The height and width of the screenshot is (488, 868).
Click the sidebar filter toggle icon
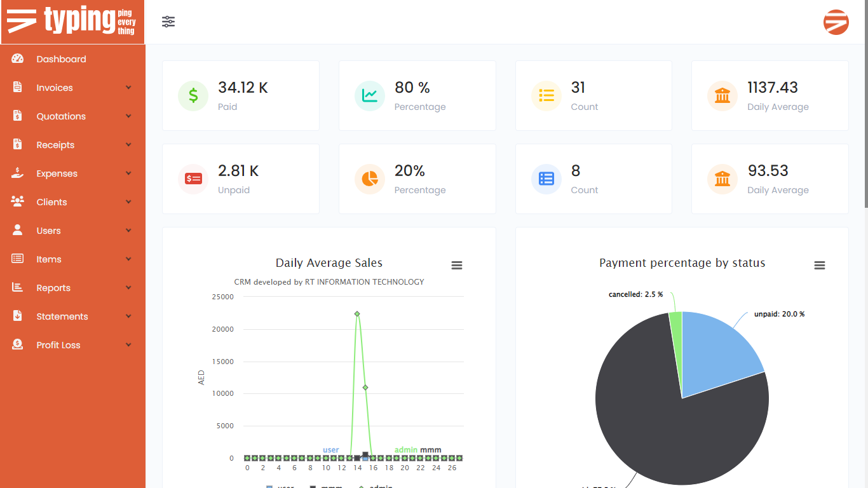[168, 22]
